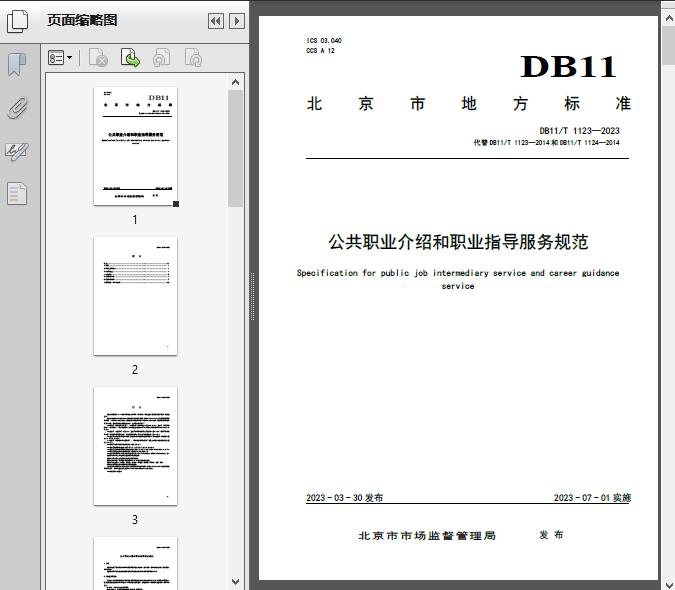
Task: Click the title 公共职业介绍和职业指导服务规范
Action: pos(458,242)
